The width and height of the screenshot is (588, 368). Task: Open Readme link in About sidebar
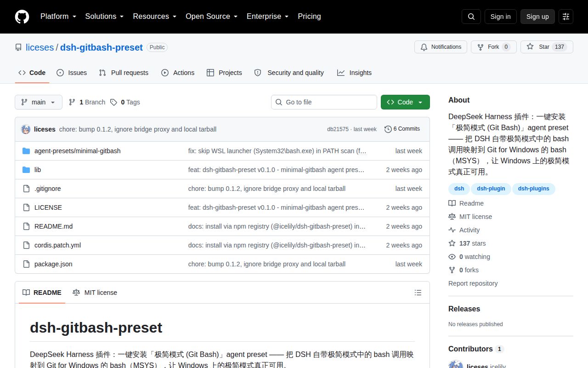466,203
